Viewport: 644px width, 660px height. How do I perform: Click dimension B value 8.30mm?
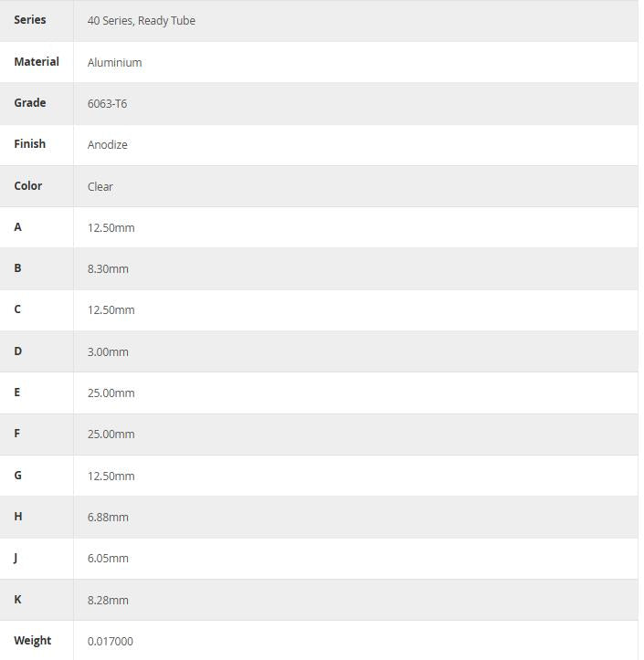pyautogui.click(x=109, y=269)
